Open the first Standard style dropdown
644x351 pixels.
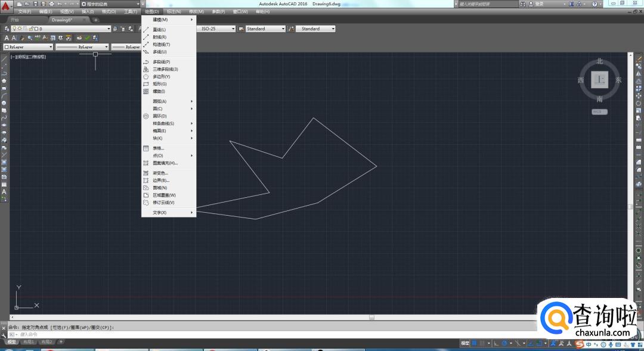click(x=265, y=29)
